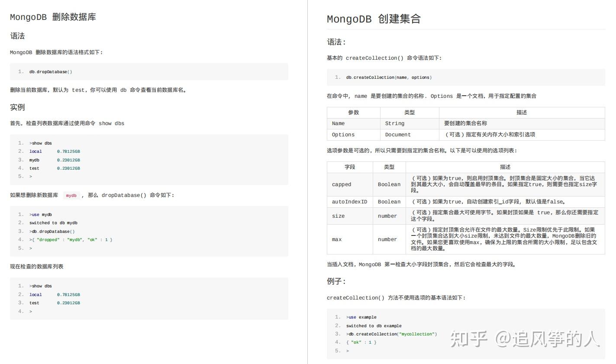
Task: Click the 实例 section heading
Action: click(x=17, y=107)
